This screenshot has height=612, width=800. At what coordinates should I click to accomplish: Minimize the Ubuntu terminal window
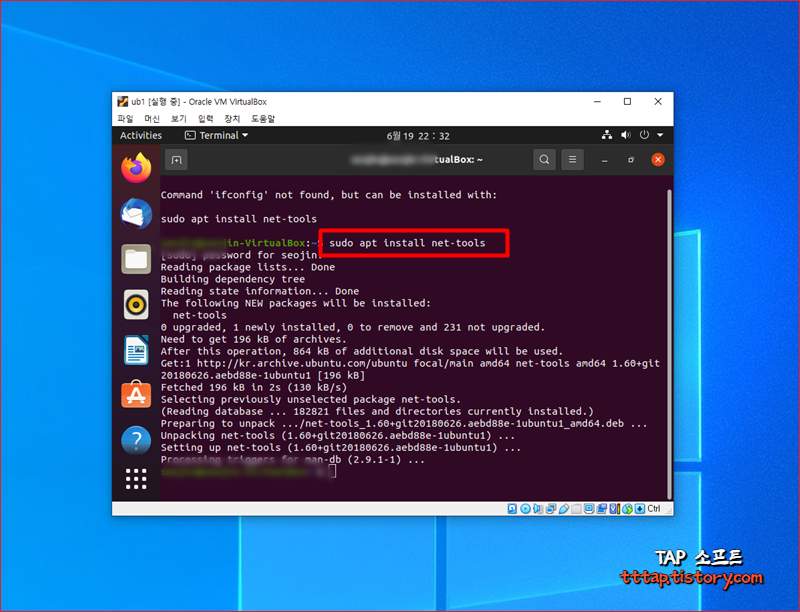605,160
